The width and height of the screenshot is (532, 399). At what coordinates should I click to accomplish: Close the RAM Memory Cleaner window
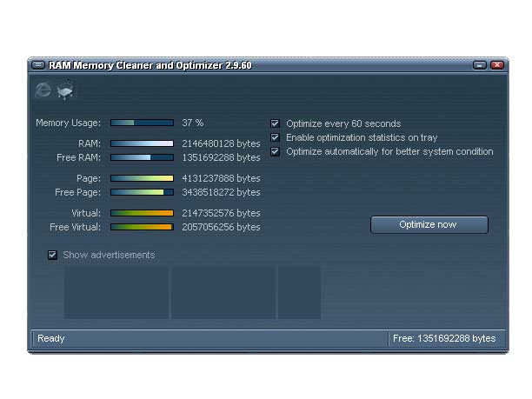(497, 65)
